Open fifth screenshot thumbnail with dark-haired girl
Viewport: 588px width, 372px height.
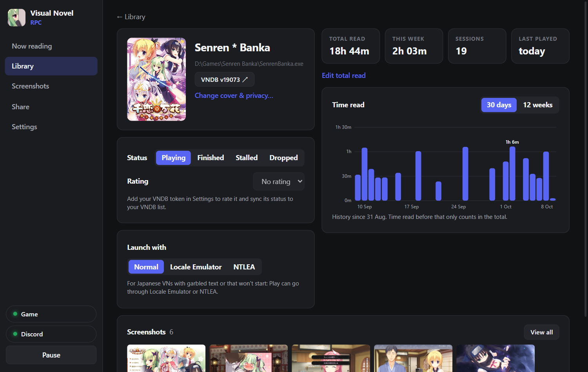click(495, 358)
